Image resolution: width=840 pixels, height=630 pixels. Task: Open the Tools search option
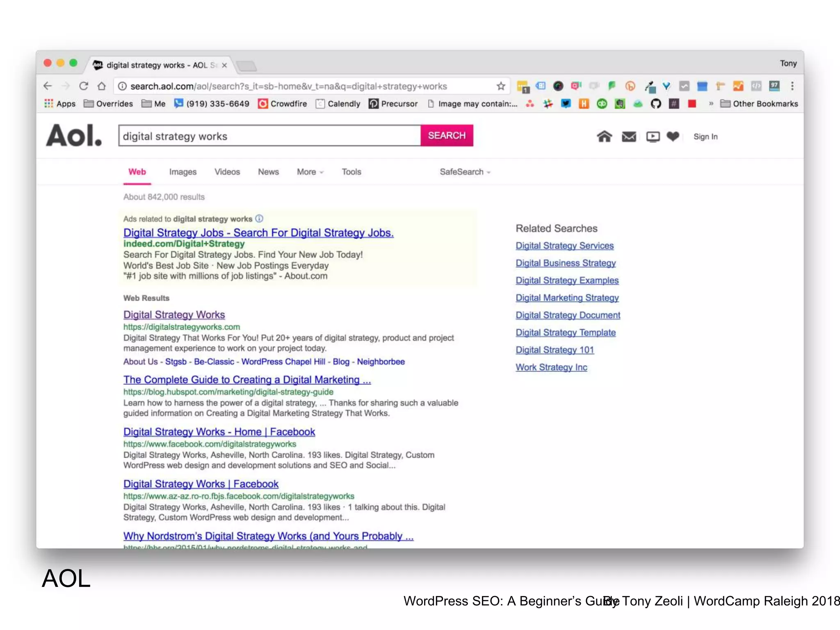352,172
